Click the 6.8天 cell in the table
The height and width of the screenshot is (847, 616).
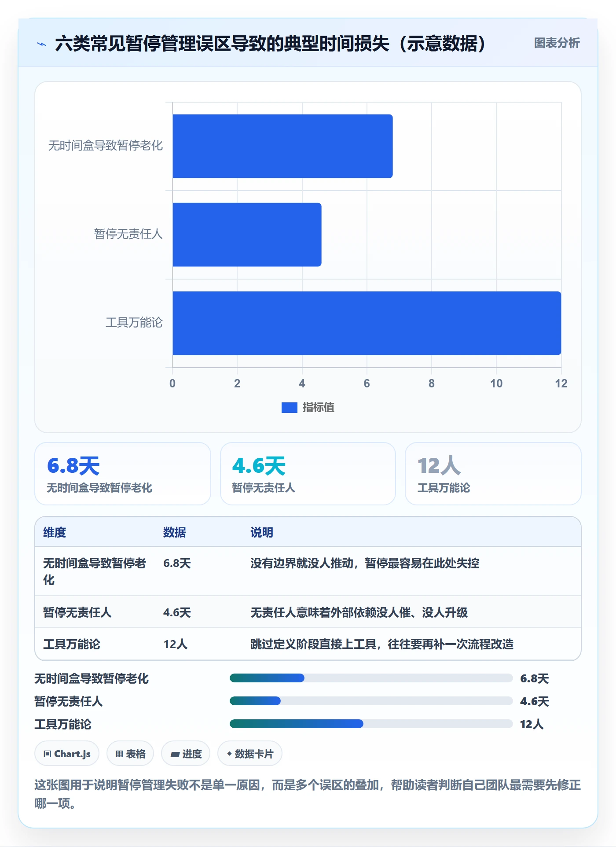(x=177, y=563)
